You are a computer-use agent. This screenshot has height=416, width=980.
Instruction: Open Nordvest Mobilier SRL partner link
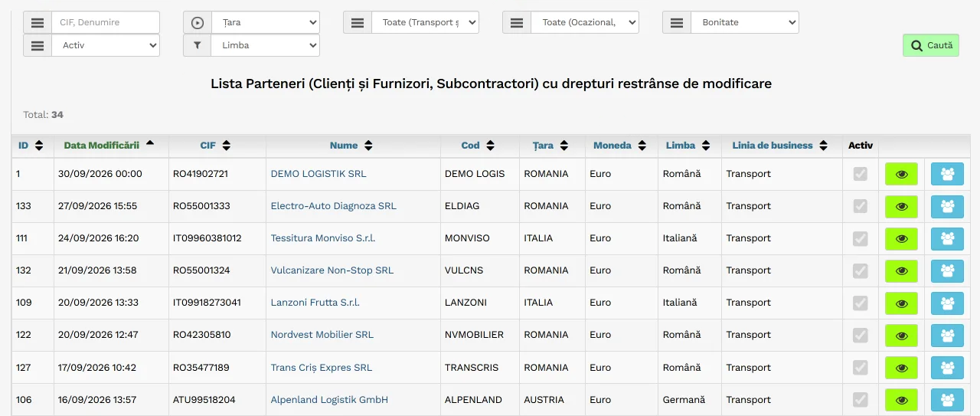click(x=322, y=335)
